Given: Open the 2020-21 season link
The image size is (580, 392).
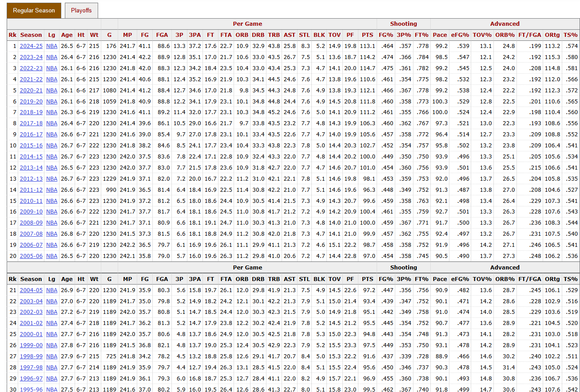Looking at the screenshot, I should [x=31, y=91].
